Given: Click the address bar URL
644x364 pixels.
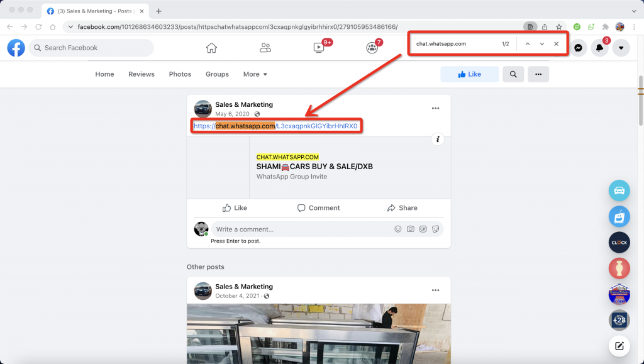Looking at the screenshot, I should pyautogui.click(x=237, y=27).
